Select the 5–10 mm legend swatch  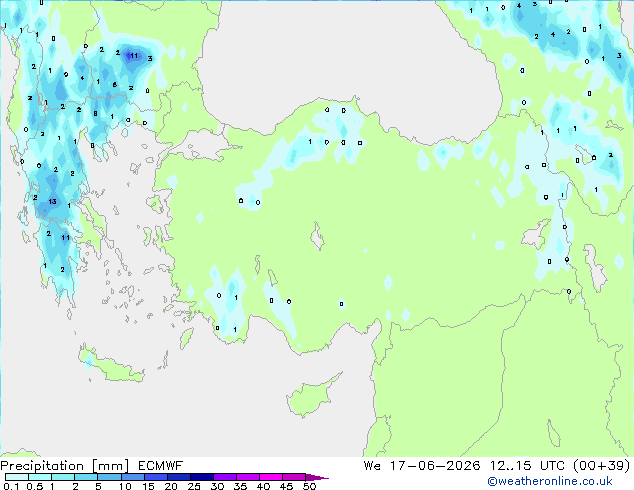coord(109,477)
